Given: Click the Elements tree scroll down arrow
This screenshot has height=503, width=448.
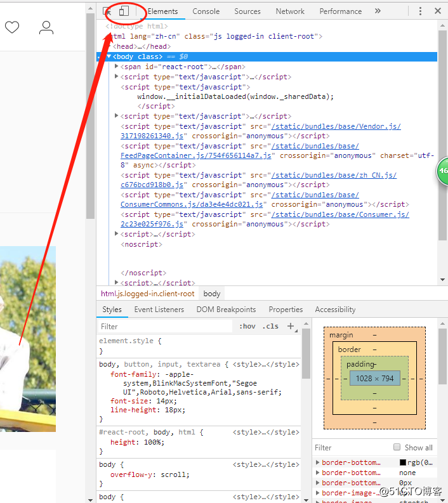Looking at the screenshot, I should point(442,280).
